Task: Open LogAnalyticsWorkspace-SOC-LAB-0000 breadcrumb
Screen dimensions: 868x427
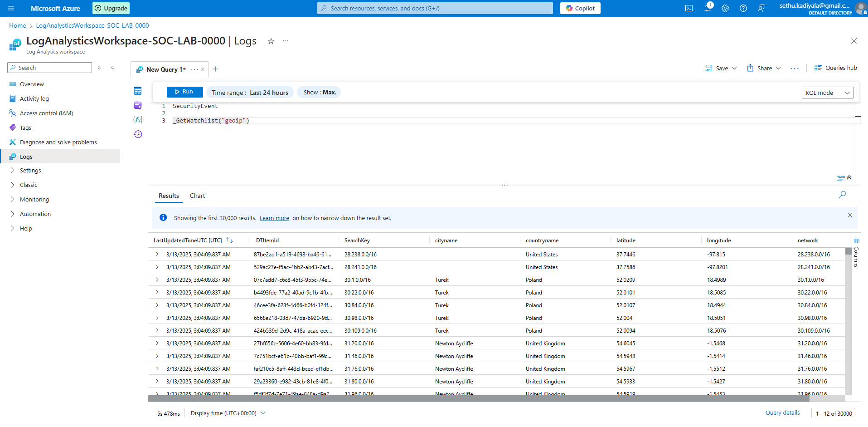Action: pos(92,25)
